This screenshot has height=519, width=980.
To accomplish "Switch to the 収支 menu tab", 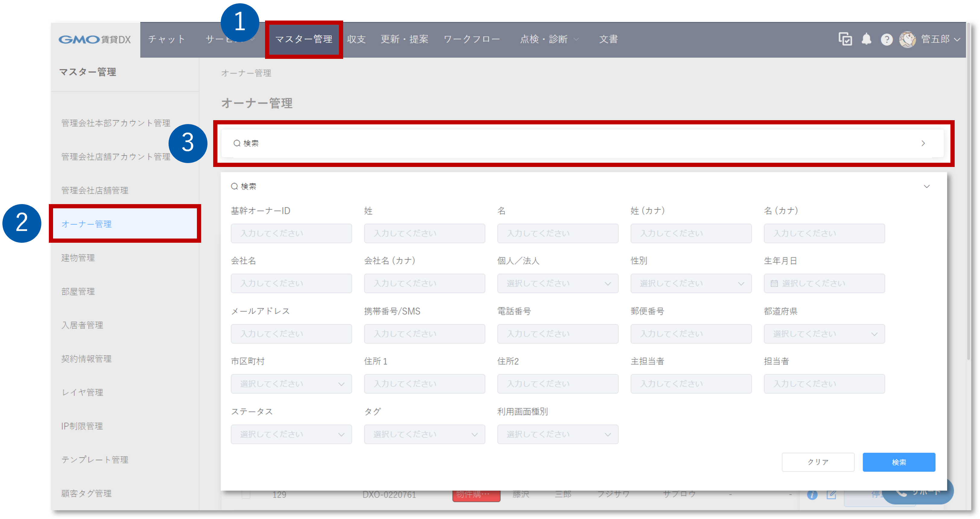I will click(x=356, y=39).
